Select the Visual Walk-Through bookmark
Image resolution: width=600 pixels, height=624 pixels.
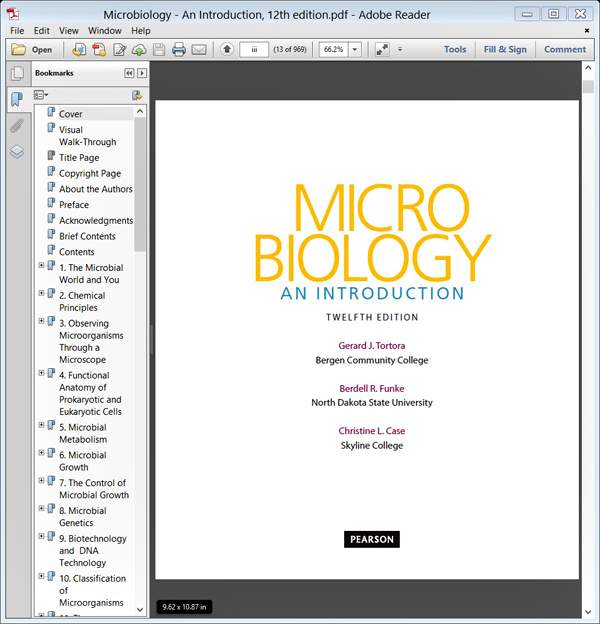(88, 136)
